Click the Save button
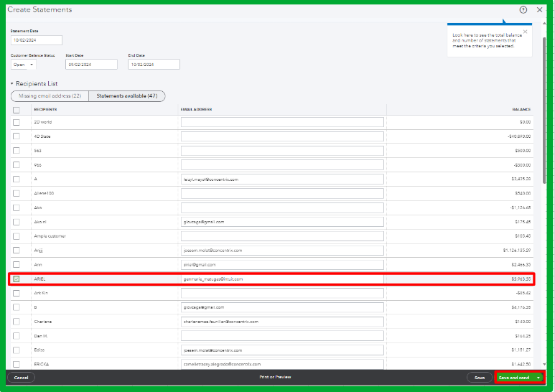The height and width of the screenshot is (392, 555). [480, 378]
